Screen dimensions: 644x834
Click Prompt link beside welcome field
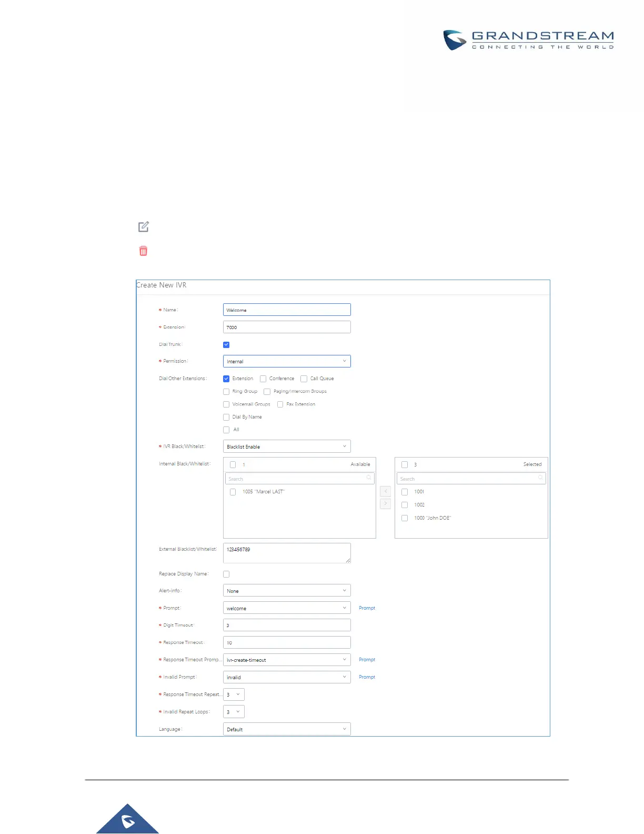point(367,608)
